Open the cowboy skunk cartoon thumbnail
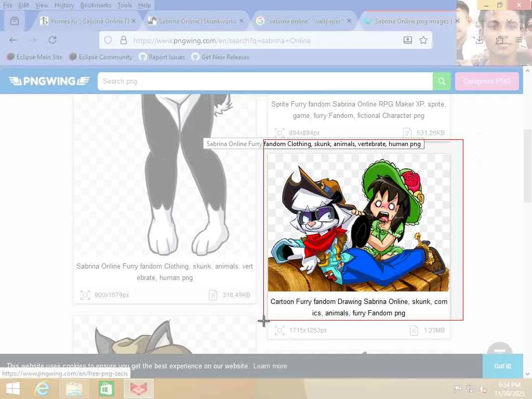Screen dimensions: 532x399 tap(359, 222)
